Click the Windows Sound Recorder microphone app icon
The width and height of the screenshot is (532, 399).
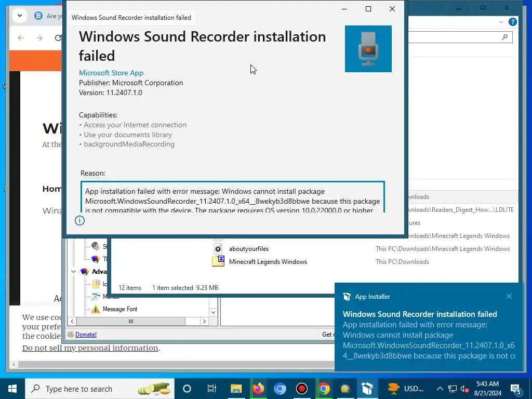(x=368, y=48)
